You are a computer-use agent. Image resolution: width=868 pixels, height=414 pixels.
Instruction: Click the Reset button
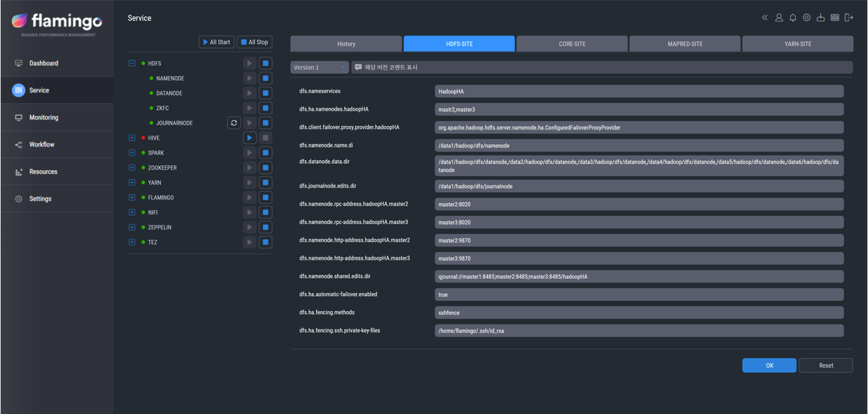[x=826, y=365]
